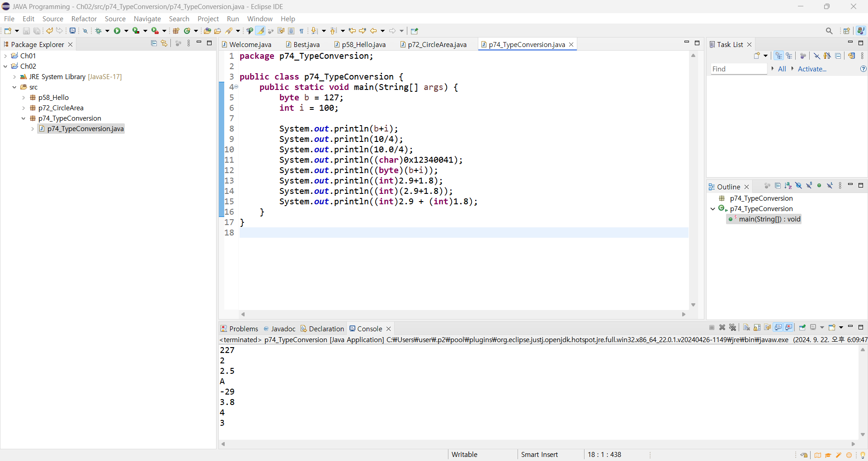Screen dimensions: 868x461
Task: Click the Open Perspective icon
Action: 847,31
